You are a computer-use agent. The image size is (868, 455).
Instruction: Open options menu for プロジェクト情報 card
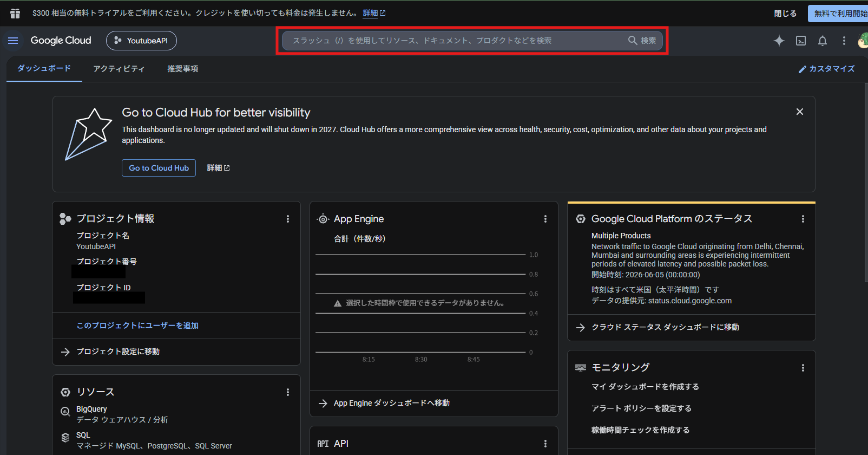click(x=288, y=219)
